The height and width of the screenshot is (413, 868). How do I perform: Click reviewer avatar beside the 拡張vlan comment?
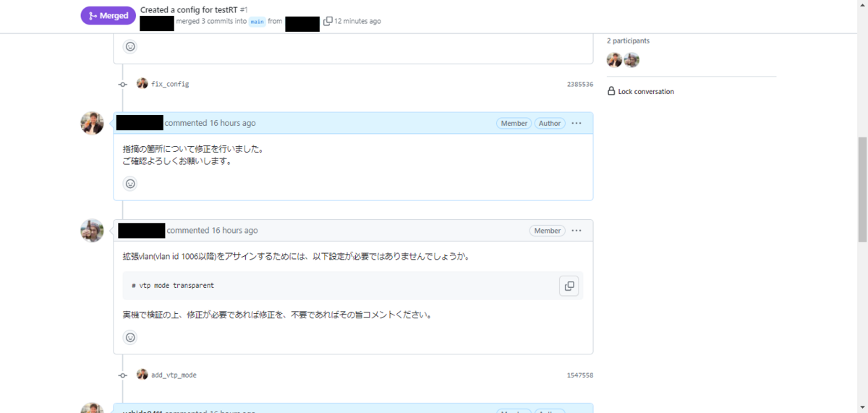[92, 231]
